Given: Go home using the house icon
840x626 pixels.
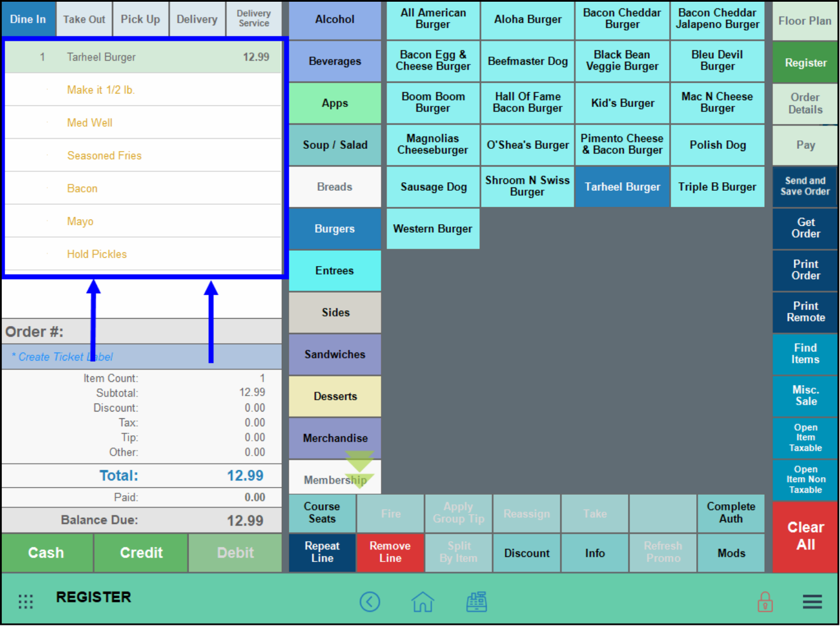Looking at the screenshot, I should [x=422, y=602].
